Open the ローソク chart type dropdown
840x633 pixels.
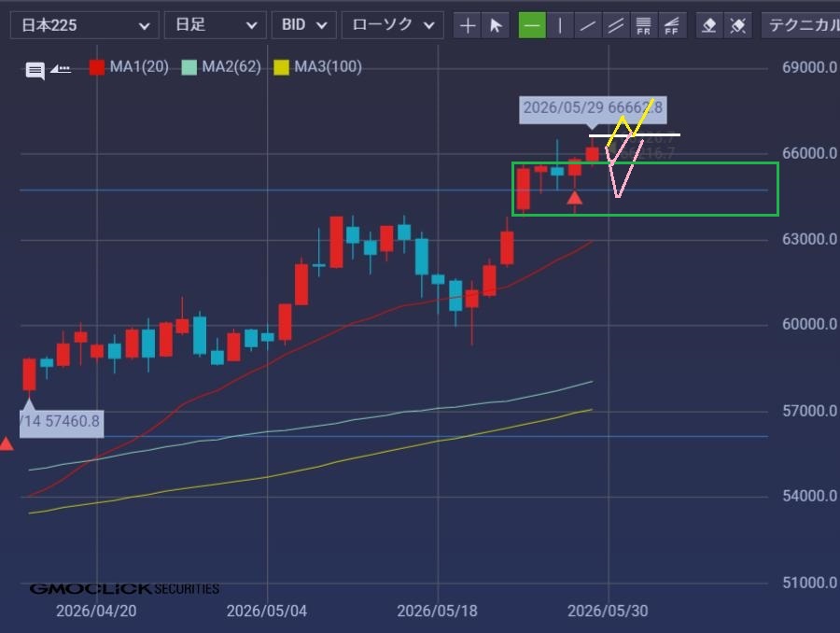pyautogui.click(x=393, y=25)
